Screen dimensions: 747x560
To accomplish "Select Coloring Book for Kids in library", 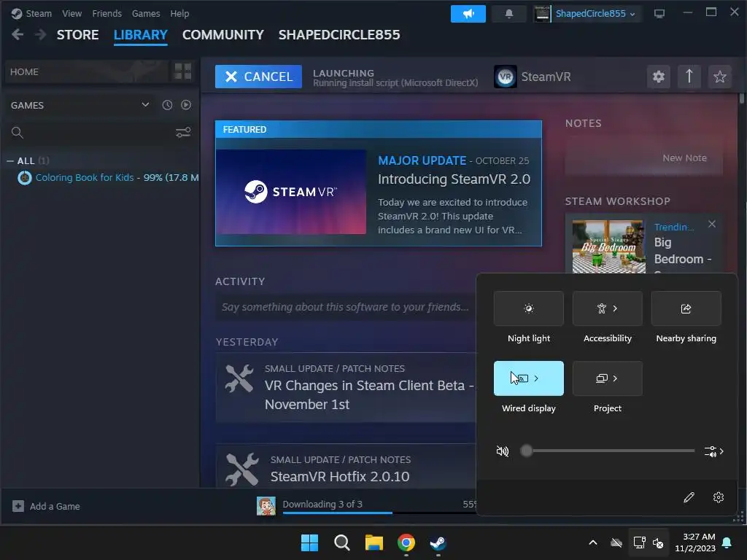I will 108,178.
